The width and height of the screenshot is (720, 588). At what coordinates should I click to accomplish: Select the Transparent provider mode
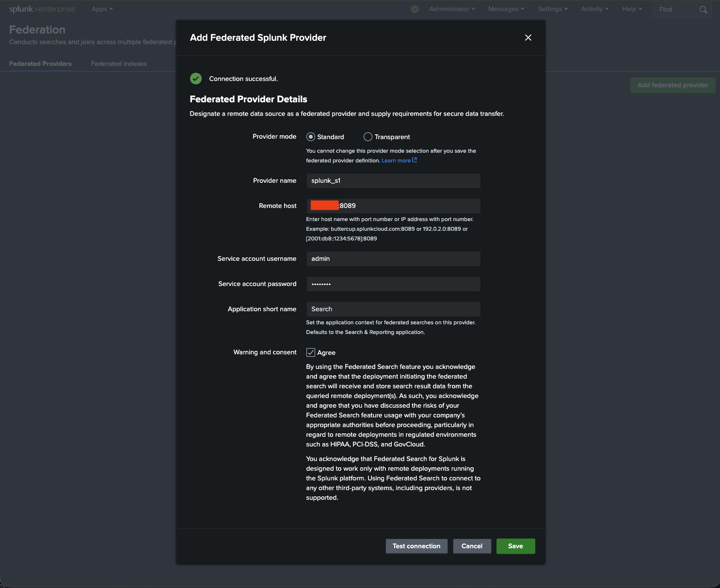[x=368, y=137]
